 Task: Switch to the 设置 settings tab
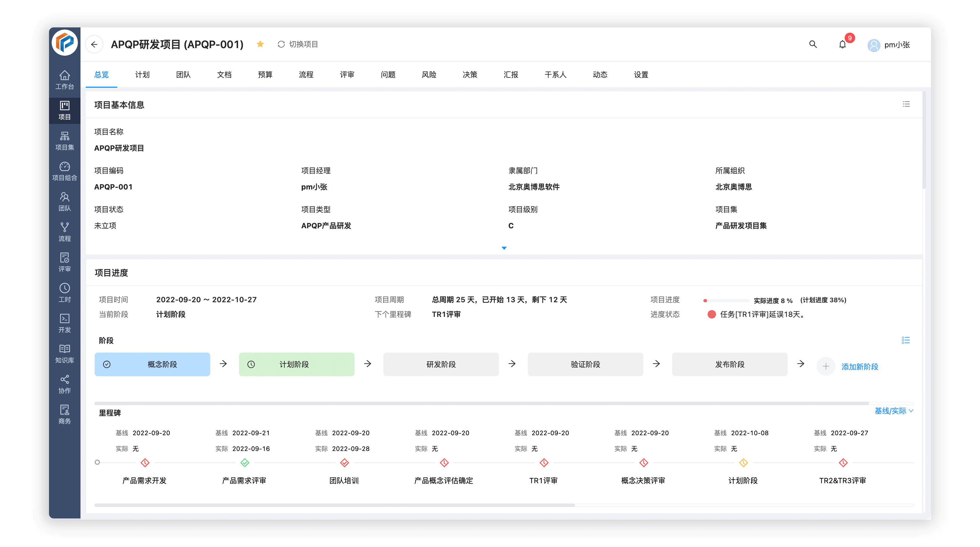pyautogui.click(x=641, y=75)
